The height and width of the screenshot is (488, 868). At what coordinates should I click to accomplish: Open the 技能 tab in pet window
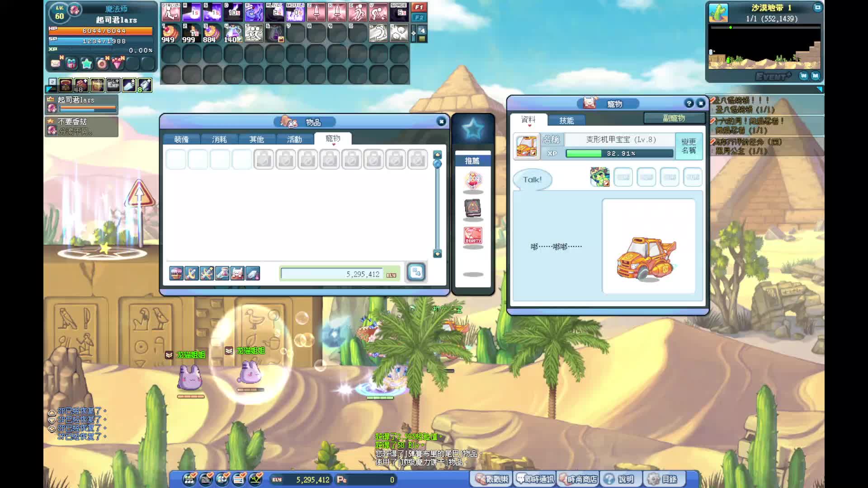point(566,121)
